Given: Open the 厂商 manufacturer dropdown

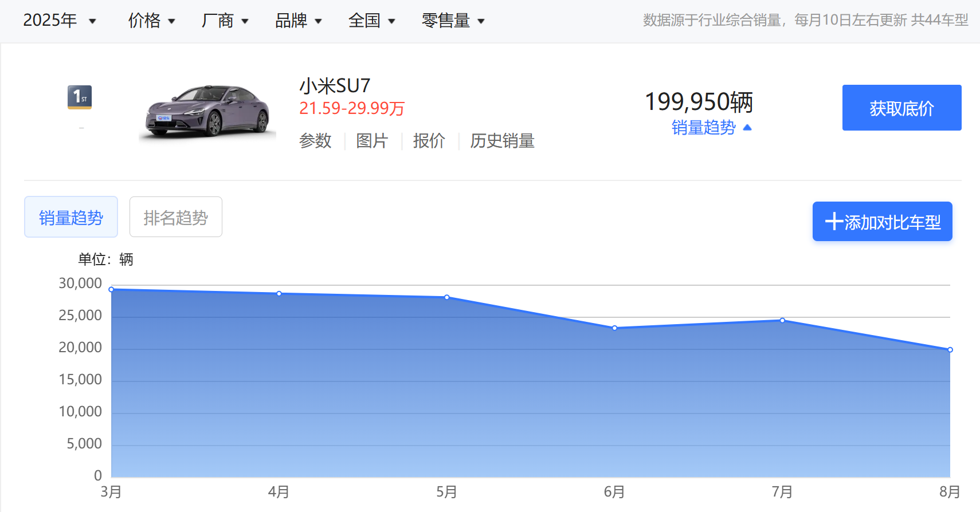Looking at the screenshot, I should [225, 21].
